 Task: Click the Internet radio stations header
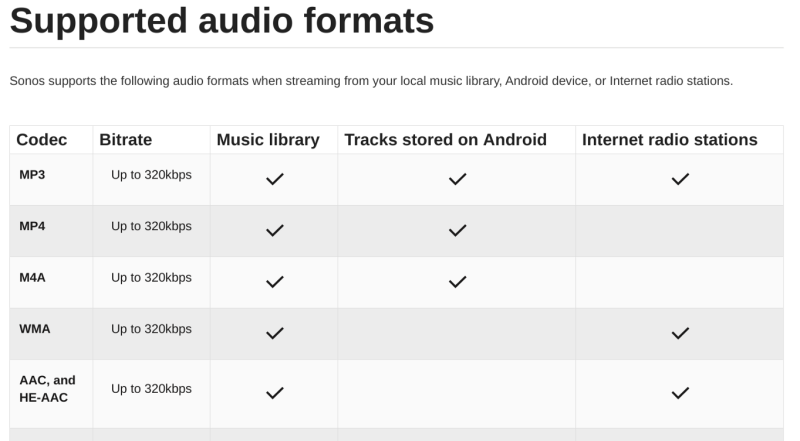[x=670, y=140]
